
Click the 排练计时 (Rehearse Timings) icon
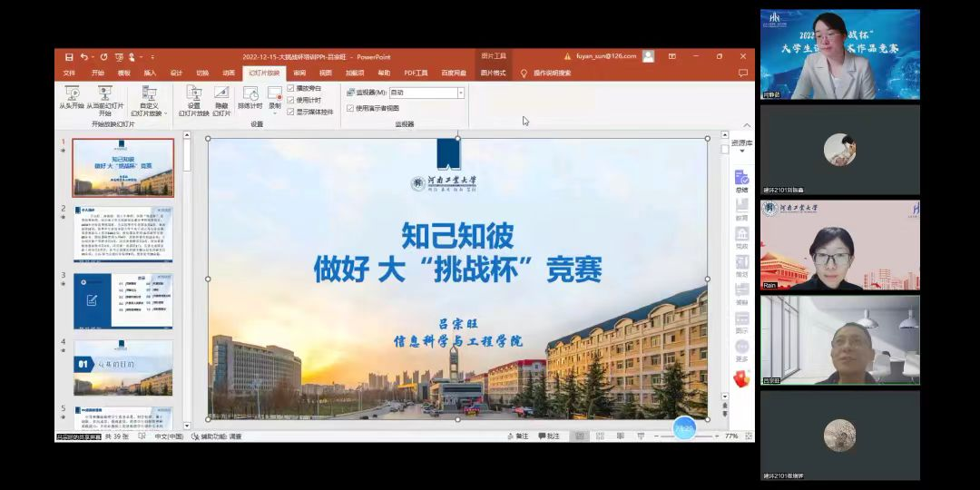(x=250, y=93)
